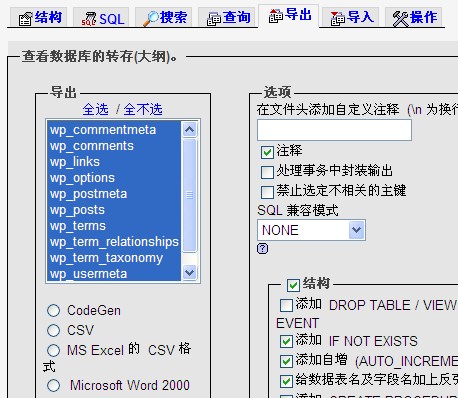Screen dimensions: 458x398
Task: Click the 结构 structure tab icon
Action: coord(25,19)
